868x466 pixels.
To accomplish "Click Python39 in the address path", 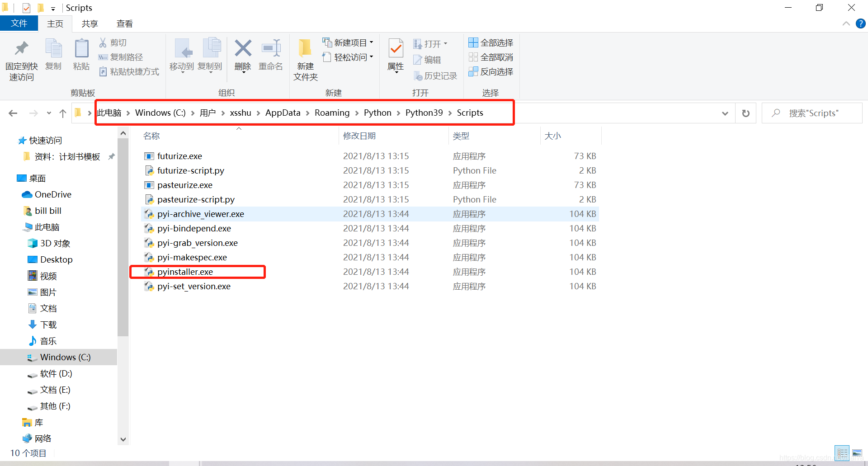I will click(x=424, y=113).
